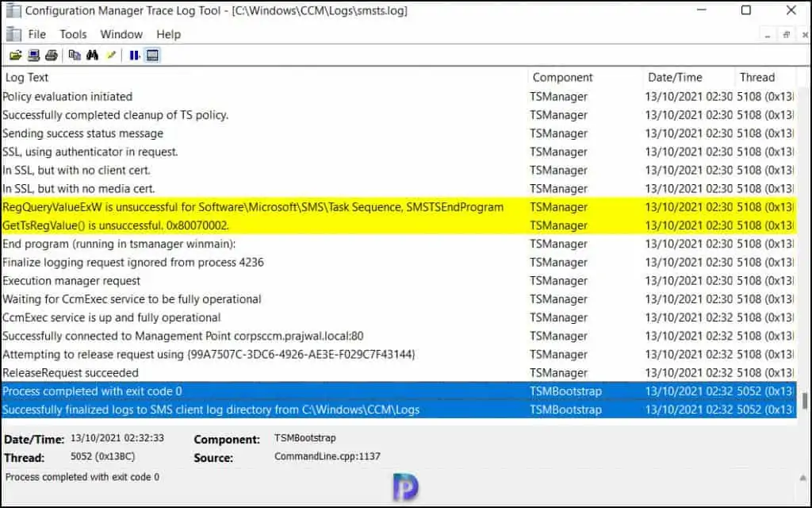The width and height of the screenshot is (812, 508).
Task: Open the Tools menu
Action: pos(73,34)
